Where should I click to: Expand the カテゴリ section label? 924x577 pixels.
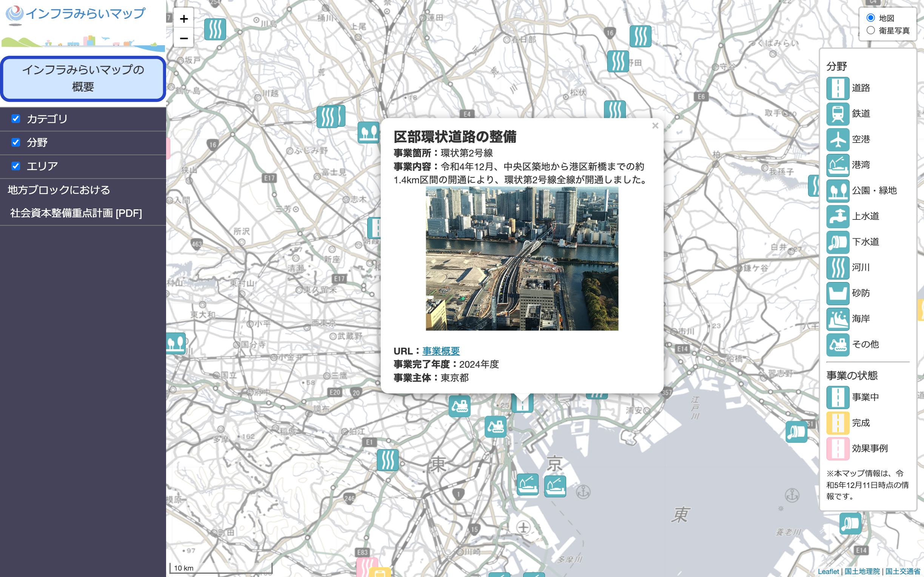[47, 119]
